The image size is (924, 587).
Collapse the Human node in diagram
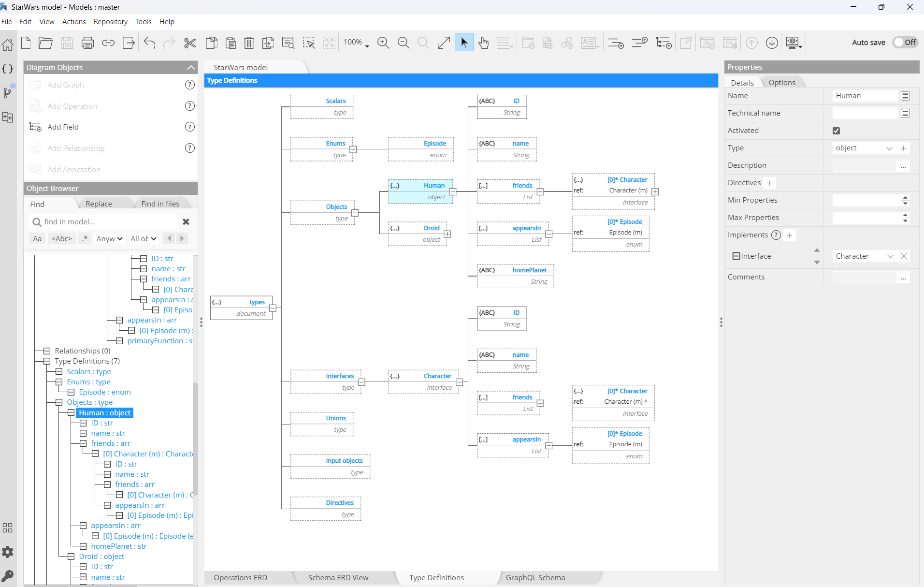point(453,192)
